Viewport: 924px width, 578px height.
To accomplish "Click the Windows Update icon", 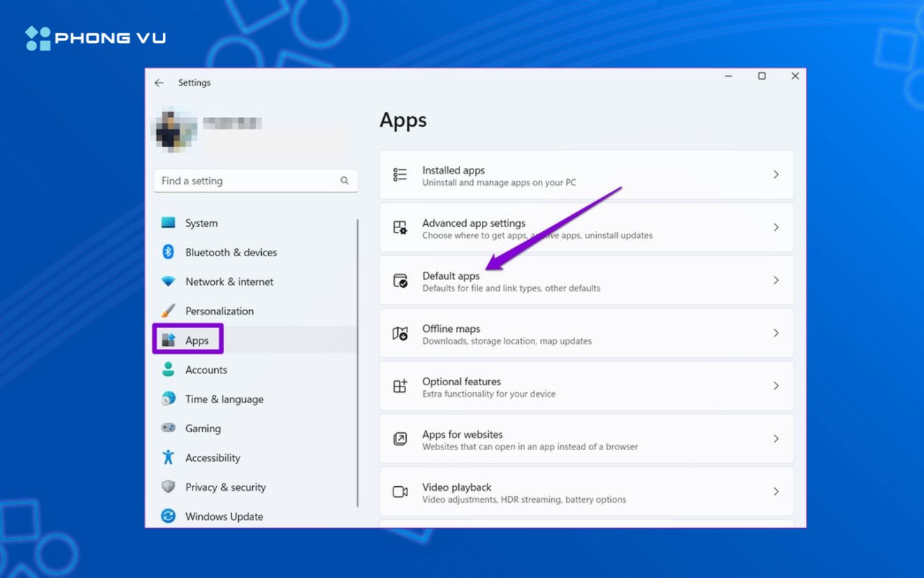I will [x=168, y=516].
